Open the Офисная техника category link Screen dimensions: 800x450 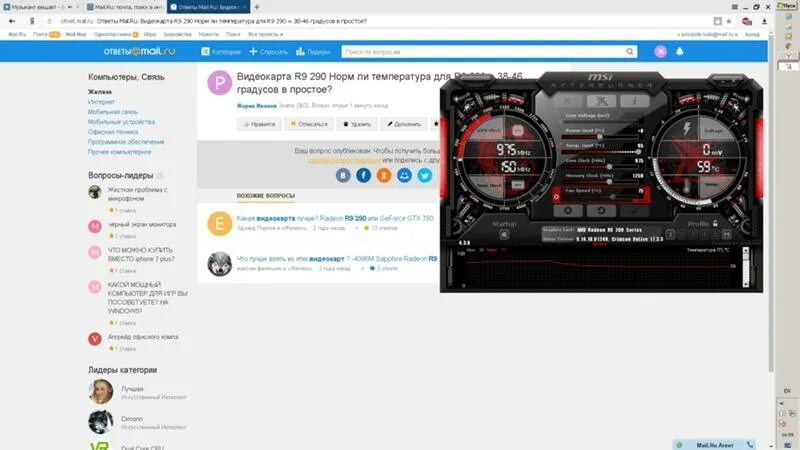(x=113, y=132)
